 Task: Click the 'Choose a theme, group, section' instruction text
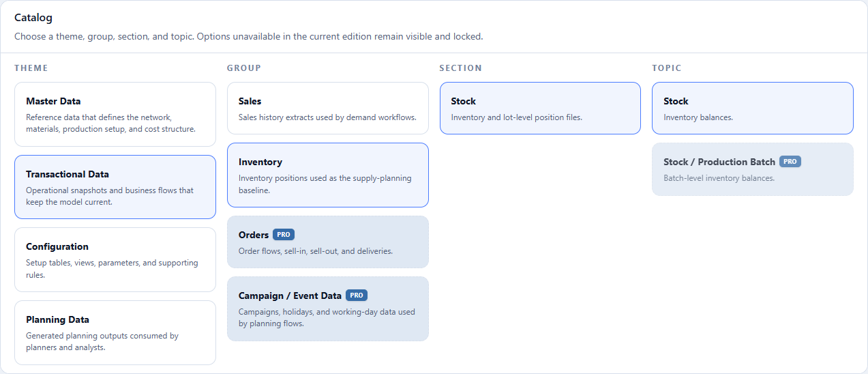(x=249, y=37)
